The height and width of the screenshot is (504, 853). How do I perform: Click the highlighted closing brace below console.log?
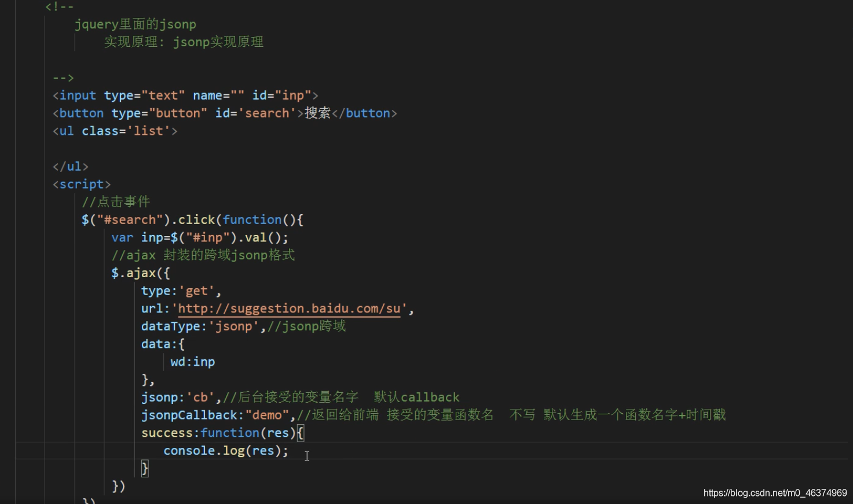click(x=145, y=468)
